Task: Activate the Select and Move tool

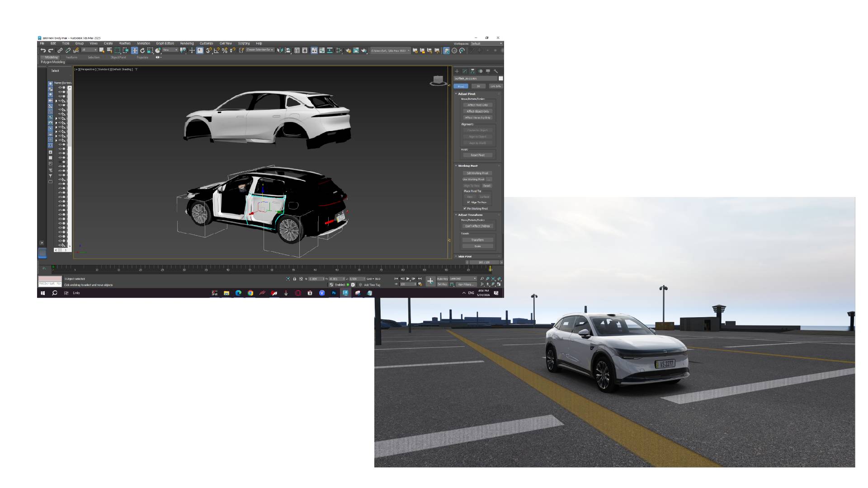Action: pyautogui.click(x=134, y=50)
